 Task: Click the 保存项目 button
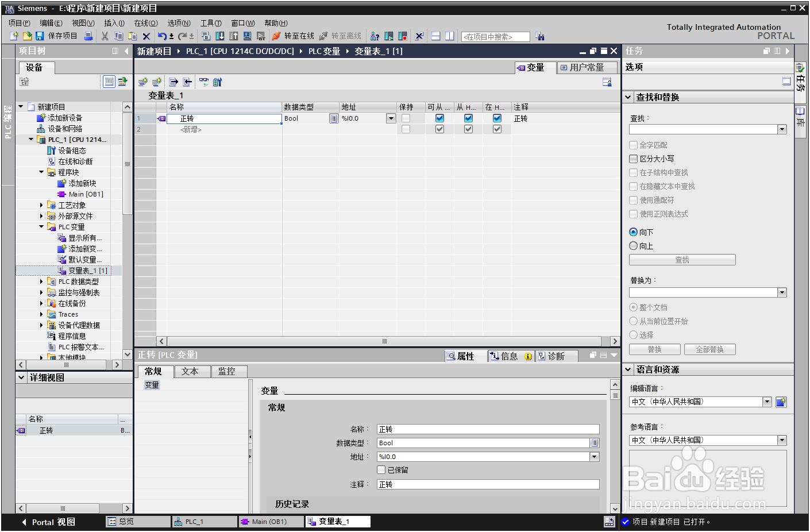[56, 36]
